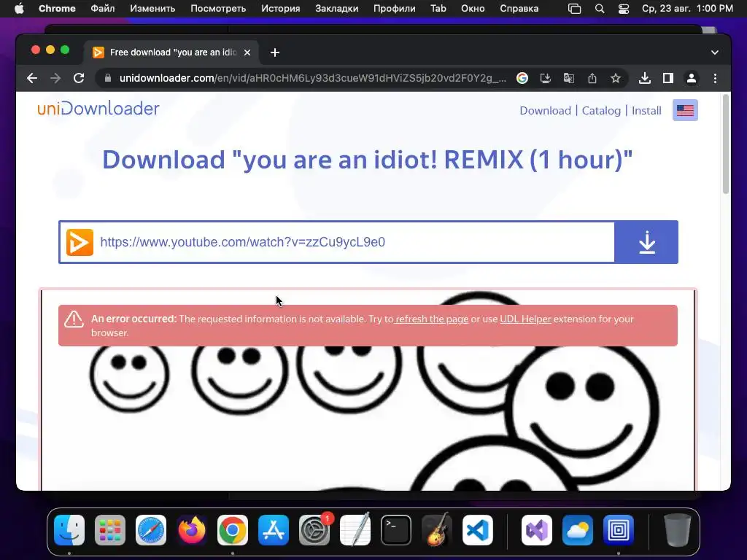The image size is (747, 560).
Task: Open TextEdit from the Dock
Action: coord(355,530)
